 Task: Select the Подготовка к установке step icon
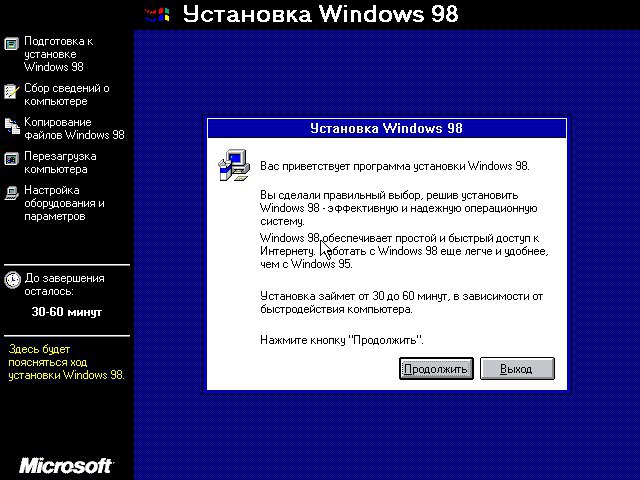[11, 43]
